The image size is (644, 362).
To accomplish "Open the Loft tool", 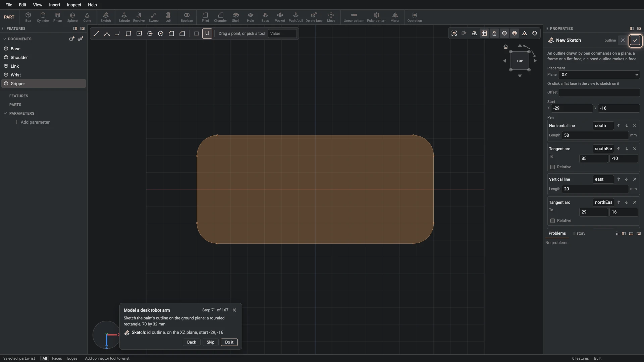I will pyautogui.click(x=168, y=17).
